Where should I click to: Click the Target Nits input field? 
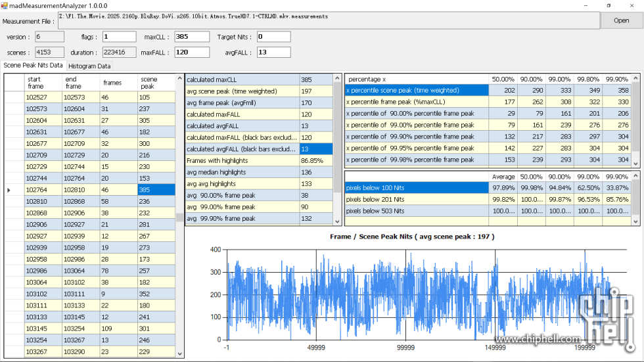click(x=273, y=37)
